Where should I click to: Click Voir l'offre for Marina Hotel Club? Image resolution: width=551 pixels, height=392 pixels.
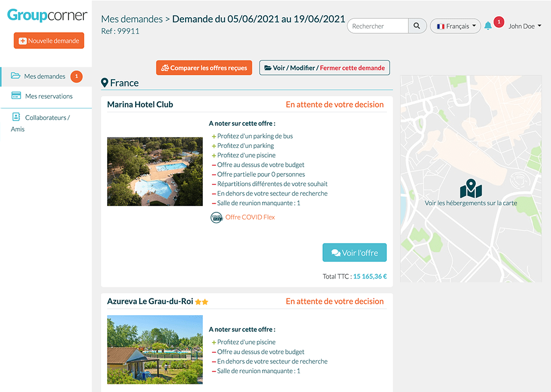[x=355, y=253]
